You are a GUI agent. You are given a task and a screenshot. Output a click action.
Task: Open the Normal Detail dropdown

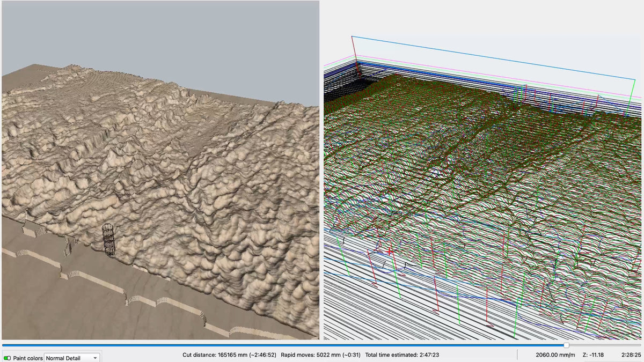tap(72, 358)
